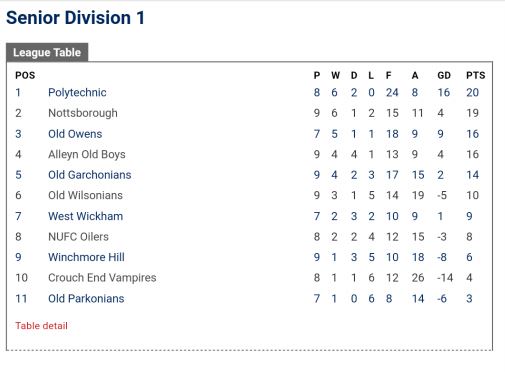Select NUFC Oilers team name

pos(78,237)
